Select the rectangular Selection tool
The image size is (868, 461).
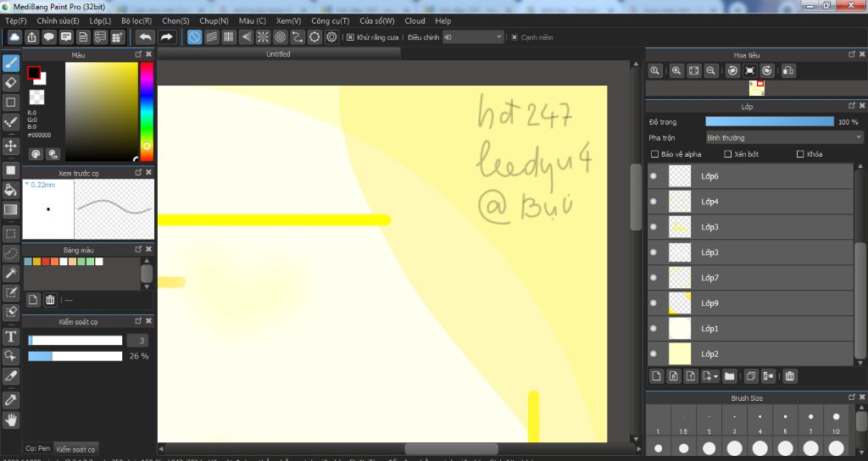pyautogui.click(x=10, y=234)
